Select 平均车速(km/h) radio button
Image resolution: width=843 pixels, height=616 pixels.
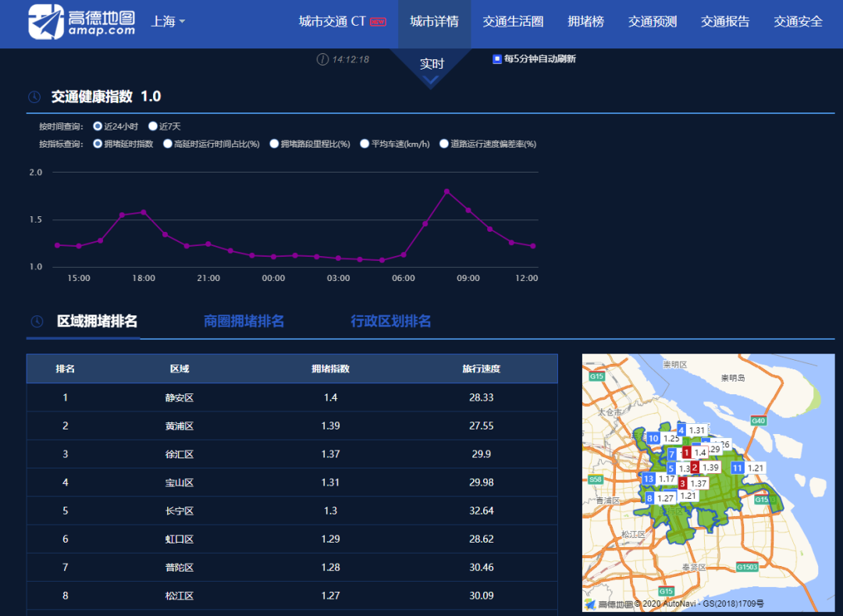[x=365, y=144]
